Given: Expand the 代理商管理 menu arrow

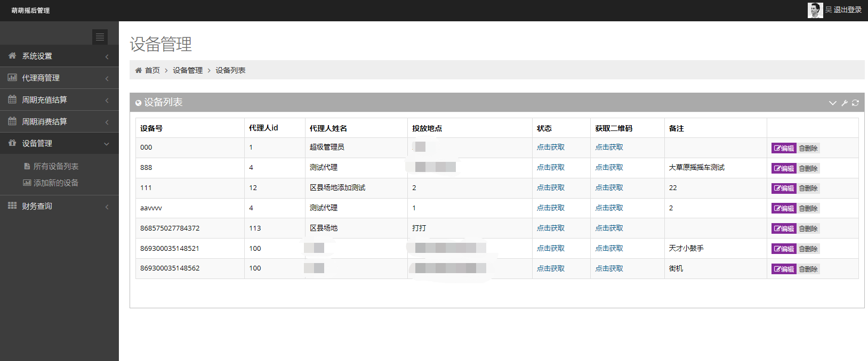Looking at the screenshot, I should coord(107,78).
